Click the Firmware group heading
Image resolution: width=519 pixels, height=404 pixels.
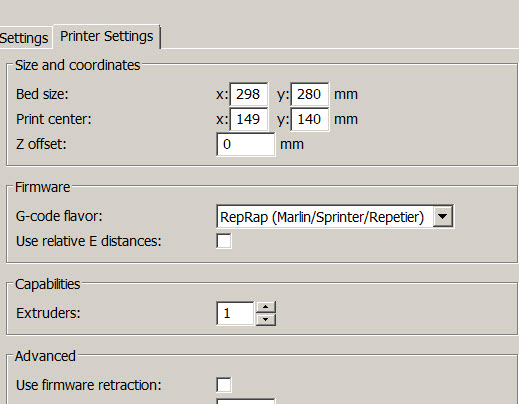coord(43,187)
